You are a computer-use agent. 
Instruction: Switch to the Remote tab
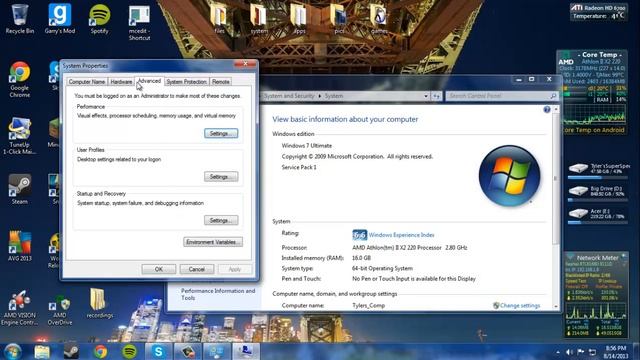coord(220,82)
